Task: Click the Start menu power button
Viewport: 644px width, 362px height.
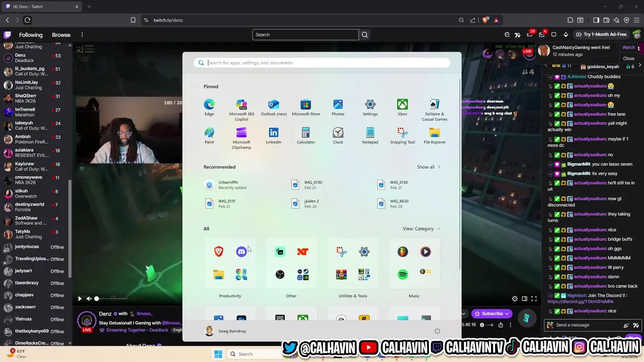Action: click(x=437, y=331)
